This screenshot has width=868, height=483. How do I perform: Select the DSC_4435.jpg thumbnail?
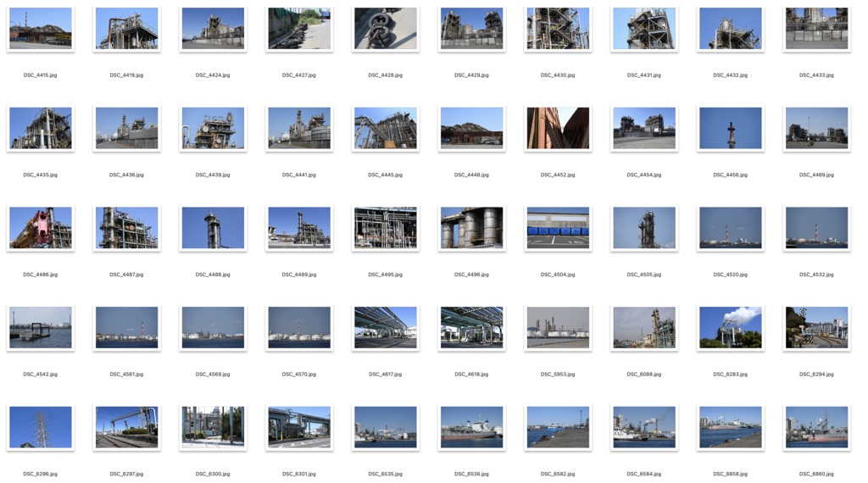tap(41, 128)
